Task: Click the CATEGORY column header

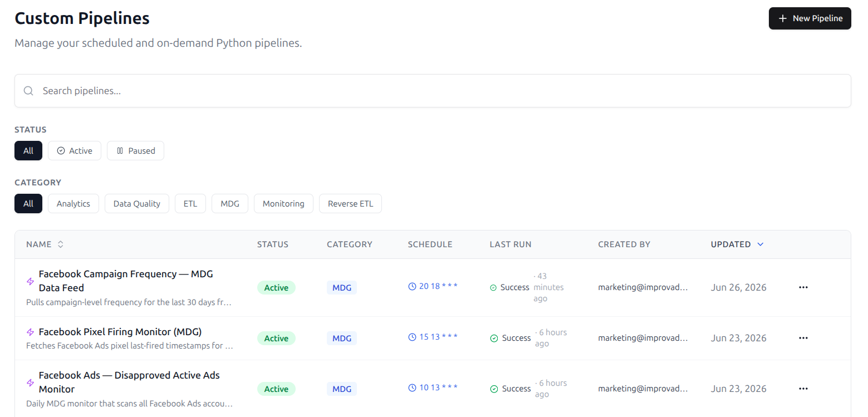Action: [x=350, y=244]
